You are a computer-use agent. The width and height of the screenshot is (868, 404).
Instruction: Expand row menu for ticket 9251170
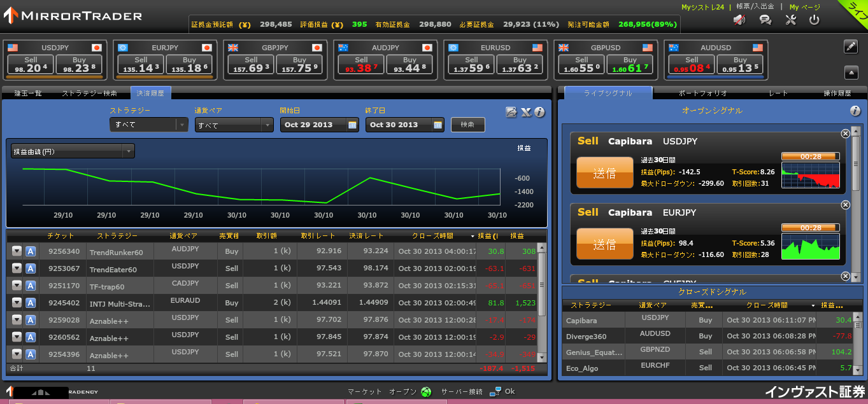(17, 286)
